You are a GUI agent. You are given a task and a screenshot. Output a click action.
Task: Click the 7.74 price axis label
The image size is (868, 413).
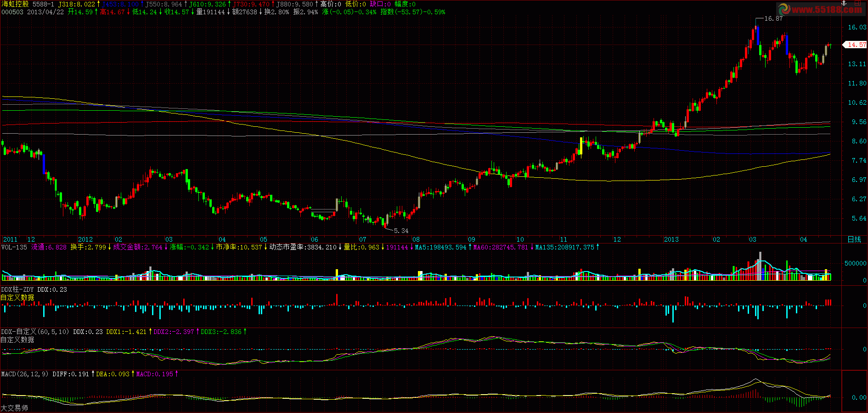coord(859,160)
